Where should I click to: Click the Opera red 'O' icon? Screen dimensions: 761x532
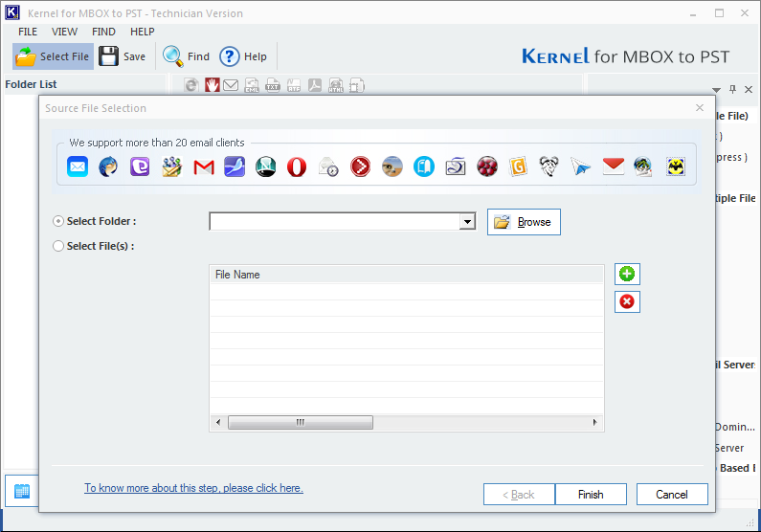297,166
